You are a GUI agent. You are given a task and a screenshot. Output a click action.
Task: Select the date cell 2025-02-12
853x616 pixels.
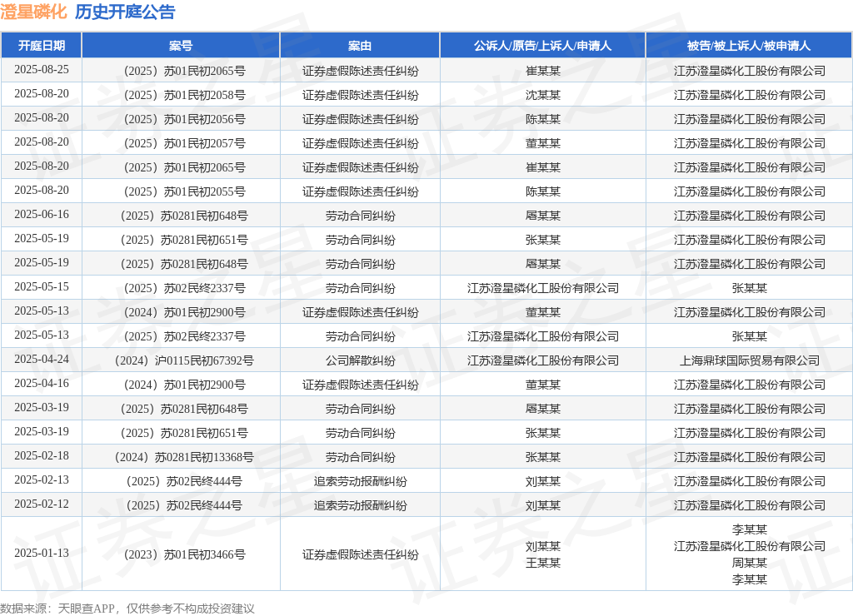coord(42,504)
